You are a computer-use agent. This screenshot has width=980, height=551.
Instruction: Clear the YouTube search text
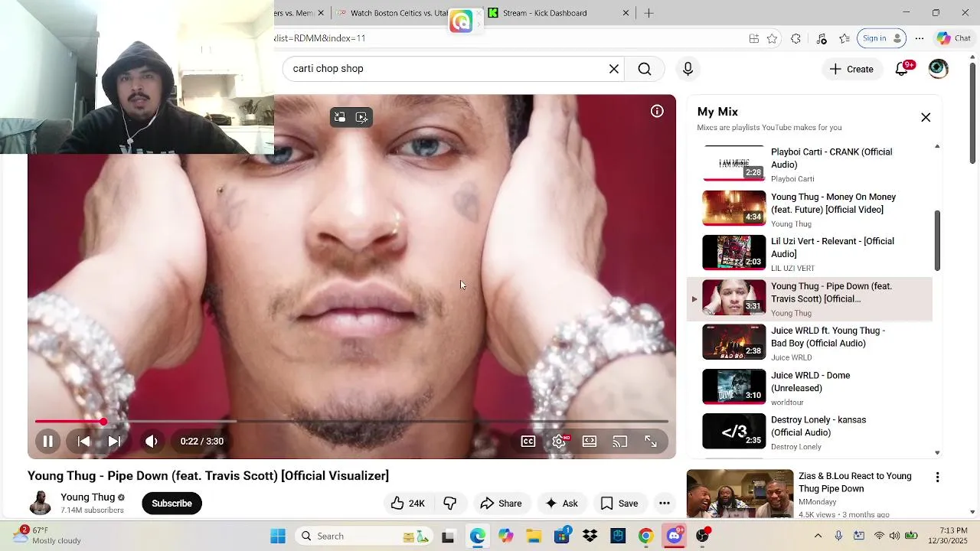coord(614,69)
